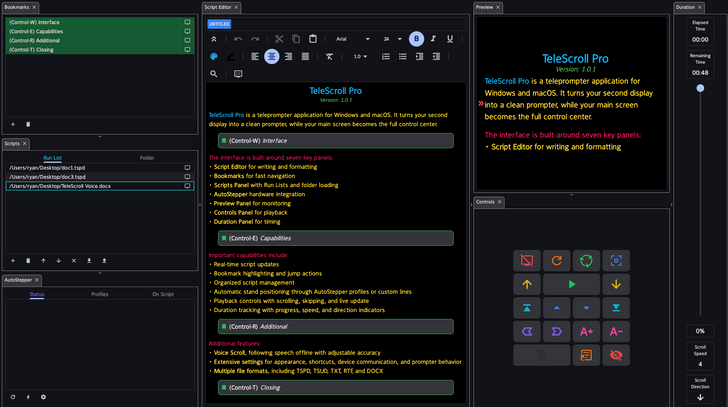Click green sync cycle button in Controls

(x=586, y=261)
